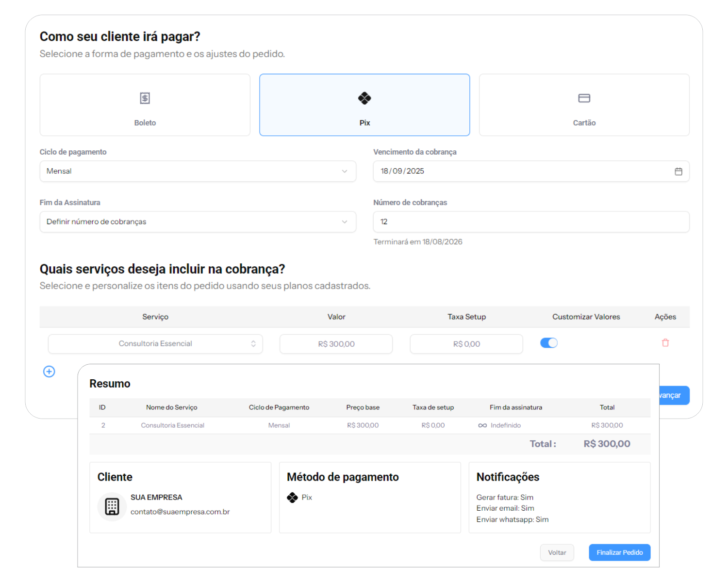Click the Número de cobranças input field

(530, 222)
